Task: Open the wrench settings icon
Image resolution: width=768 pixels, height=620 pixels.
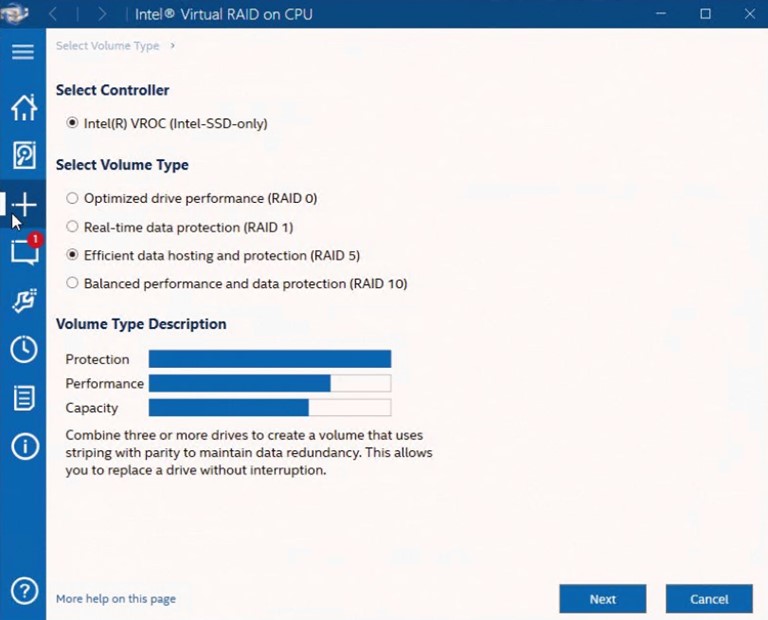Action: tap(24, 300)
